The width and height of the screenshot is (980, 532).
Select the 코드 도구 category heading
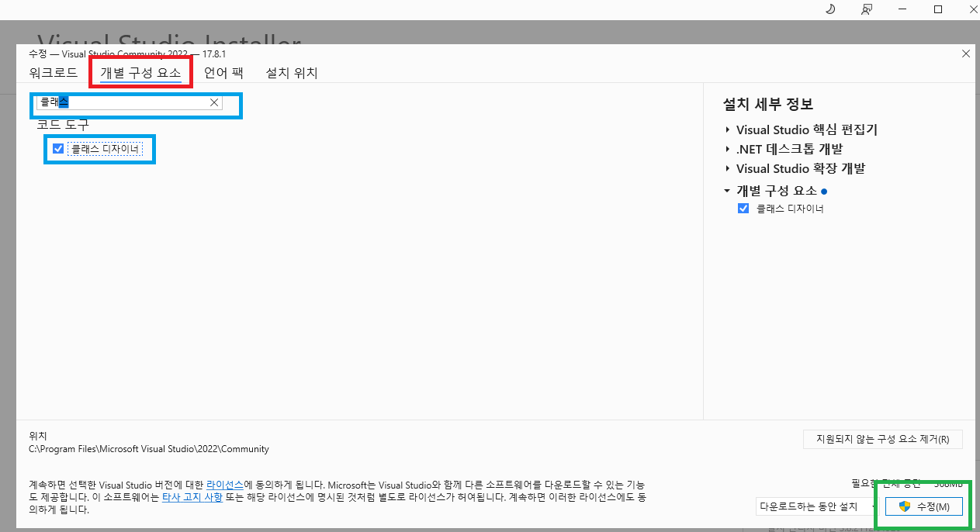(x=63, y=124)
